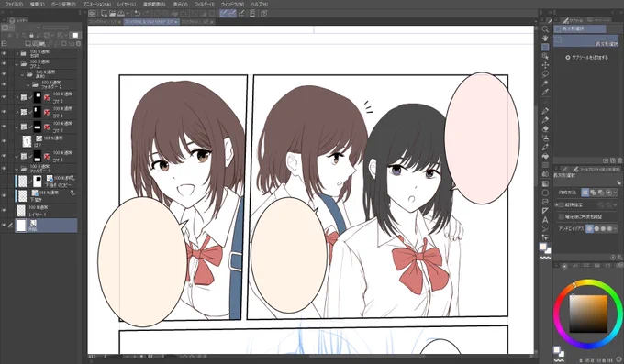Image resolution: width=624 pixels, height=364 pixels.
Task: Expand the コマ 2 frame folder
Action: tap(17, 97)
